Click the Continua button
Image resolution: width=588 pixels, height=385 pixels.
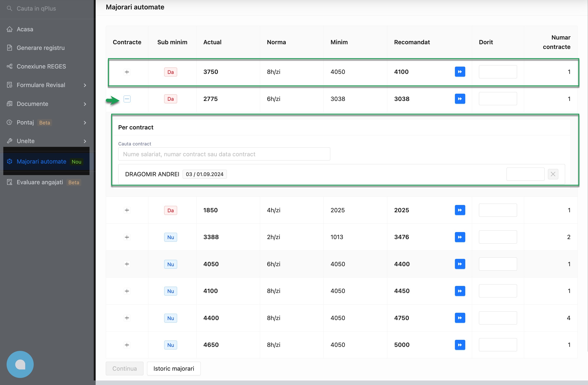[x=125, y=368]
